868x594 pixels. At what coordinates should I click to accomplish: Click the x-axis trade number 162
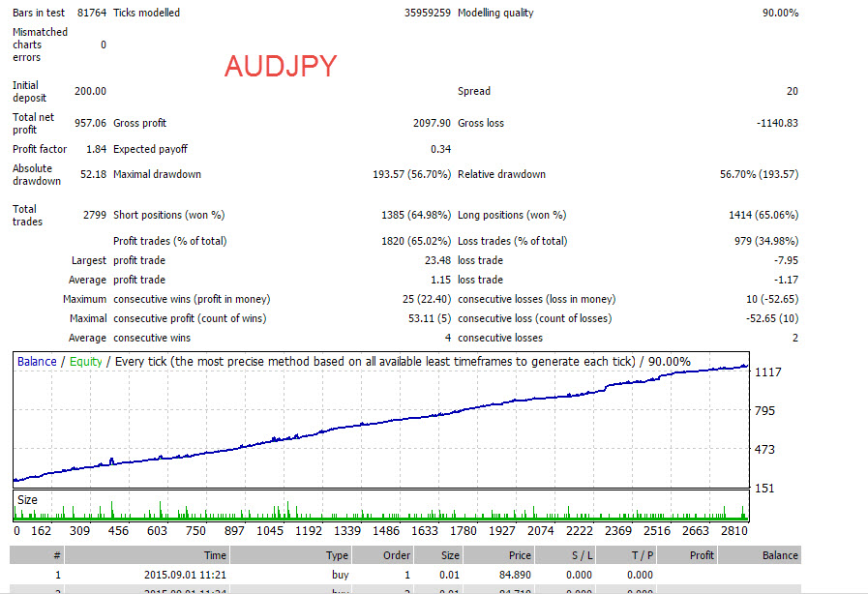(41, 531)
